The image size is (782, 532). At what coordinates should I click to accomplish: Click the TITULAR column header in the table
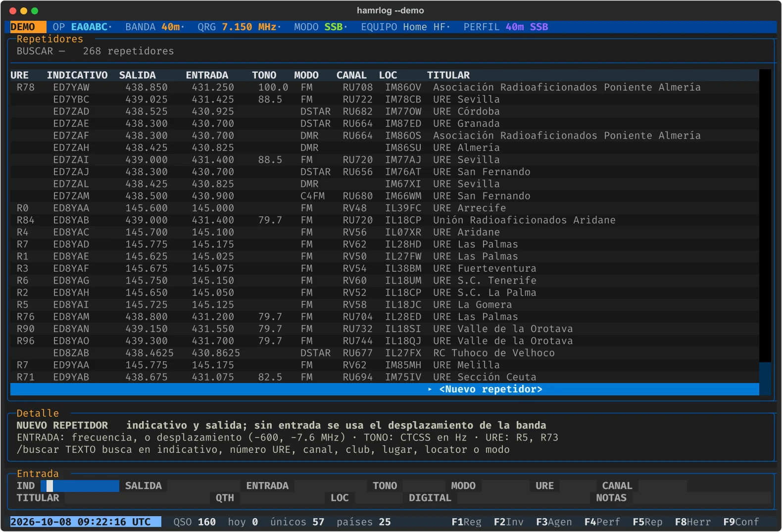pyautogui.click(x=448, y=75)
